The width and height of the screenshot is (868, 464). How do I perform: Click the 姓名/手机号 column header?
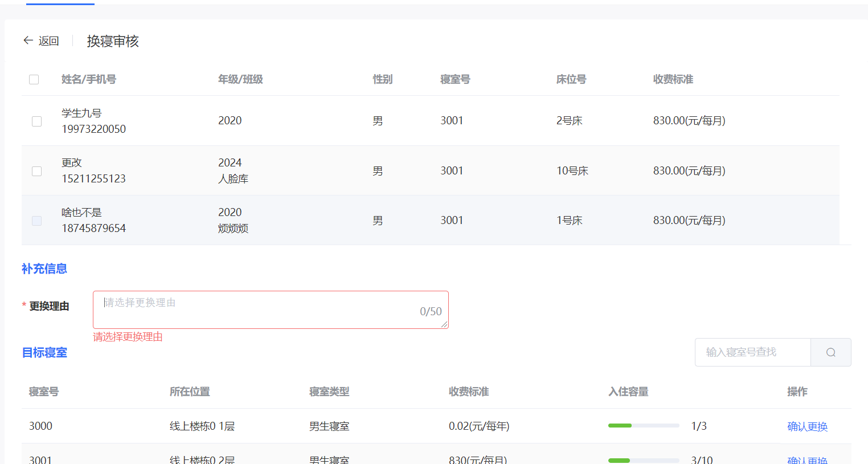pyautogui.click(x=89, y=79)
